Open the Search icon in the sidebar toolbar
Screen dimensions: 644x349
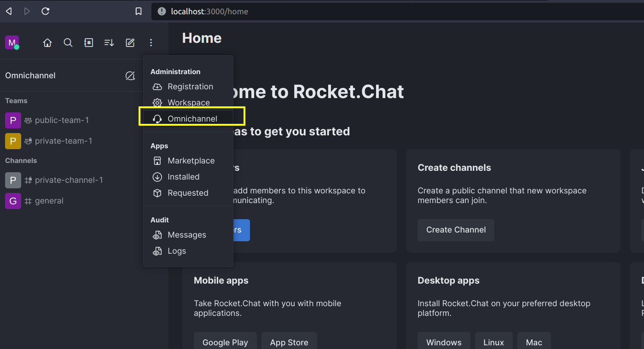coord(68,42)
